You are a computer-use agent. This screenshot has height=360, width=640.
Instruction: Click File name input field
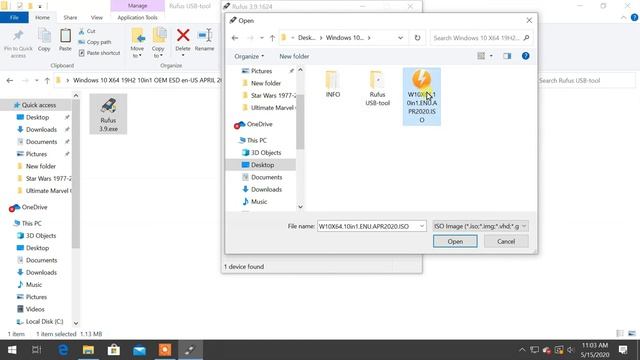pyautogui.click(x=367, y=226)
